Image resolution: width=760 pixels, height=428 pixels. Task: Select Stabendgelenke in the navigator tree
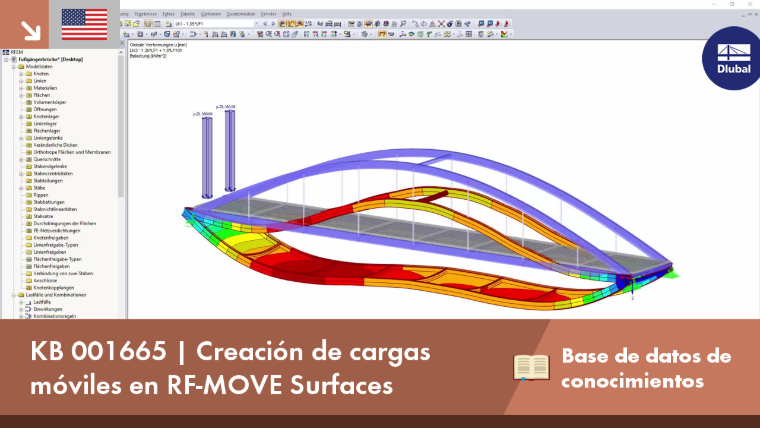pyautogui.click(x=50, y=166)
